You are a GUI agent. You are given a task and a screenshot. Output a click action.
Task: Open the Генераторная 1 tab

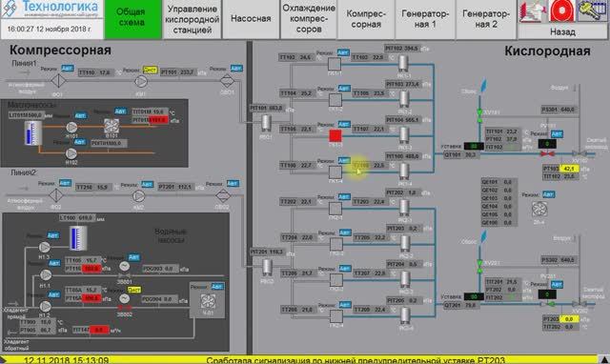[425, 19]
